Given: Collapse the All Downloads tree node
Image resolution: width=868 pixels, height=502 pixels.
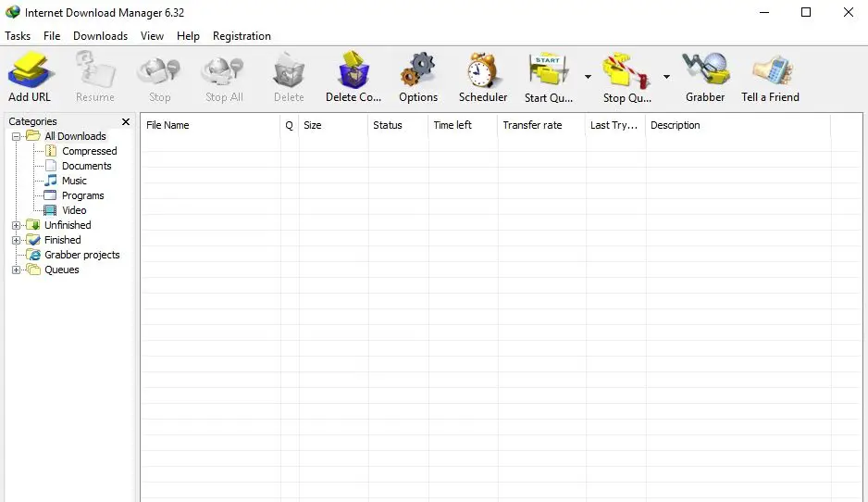Looking at the screenshot, I should [16, 136].
